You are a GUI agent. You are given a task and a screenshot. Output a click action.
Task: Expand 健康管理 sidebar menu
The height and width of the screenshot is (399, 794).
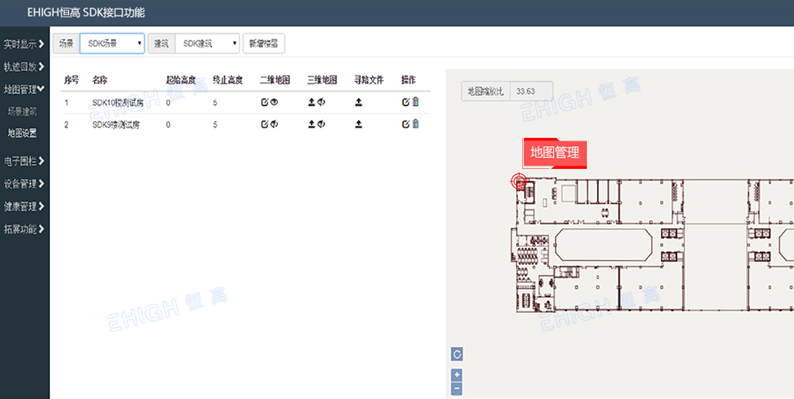click(24, 207)
